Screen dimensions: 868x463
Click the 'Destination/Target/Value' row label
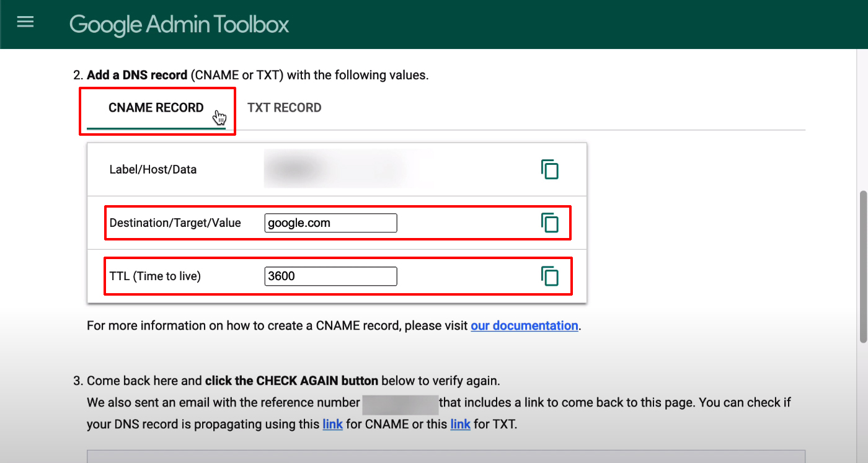(175, 223)
